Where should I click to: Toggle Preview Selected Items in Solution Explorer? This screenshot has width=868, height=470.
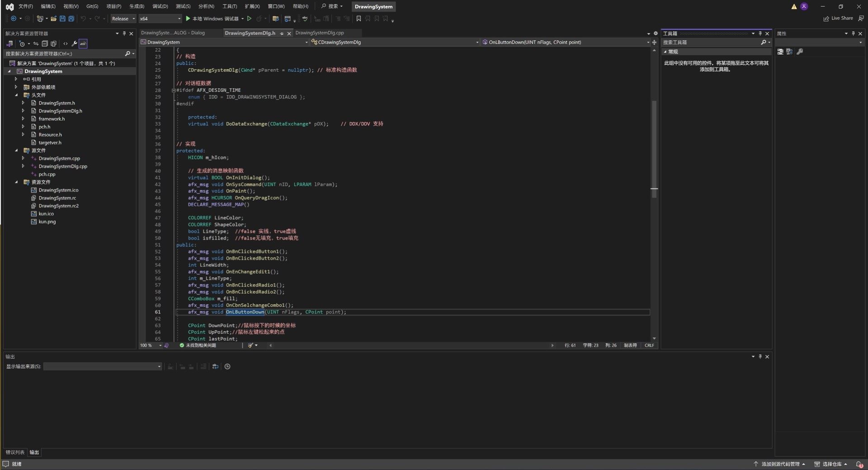point(83,44)
